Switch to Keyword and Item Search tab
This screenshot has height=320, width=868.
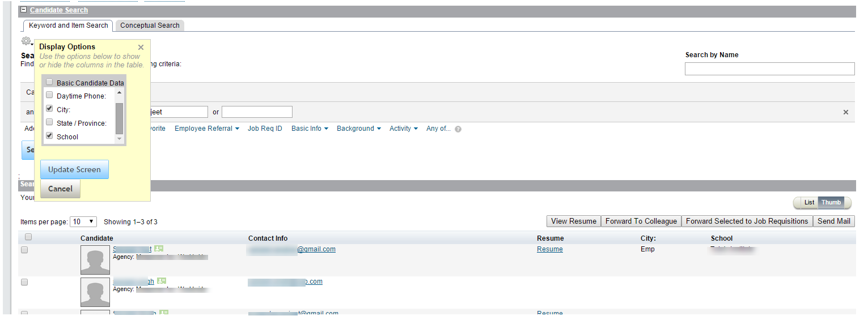pyautogui.click(x=69, y=25)
